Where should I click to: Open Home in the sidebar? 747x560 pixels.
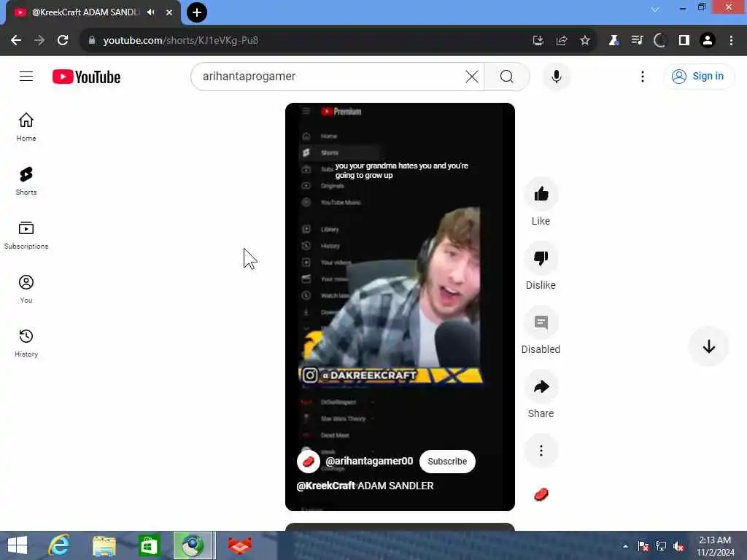pyautogui.click(x=26, y=127)
